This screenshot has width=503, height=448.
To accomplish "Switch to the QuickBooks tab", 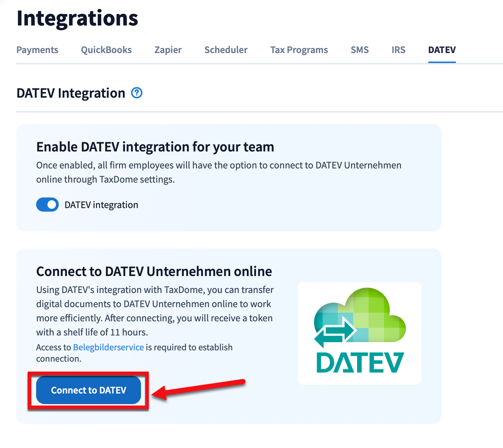I will (x=106, y=50).
